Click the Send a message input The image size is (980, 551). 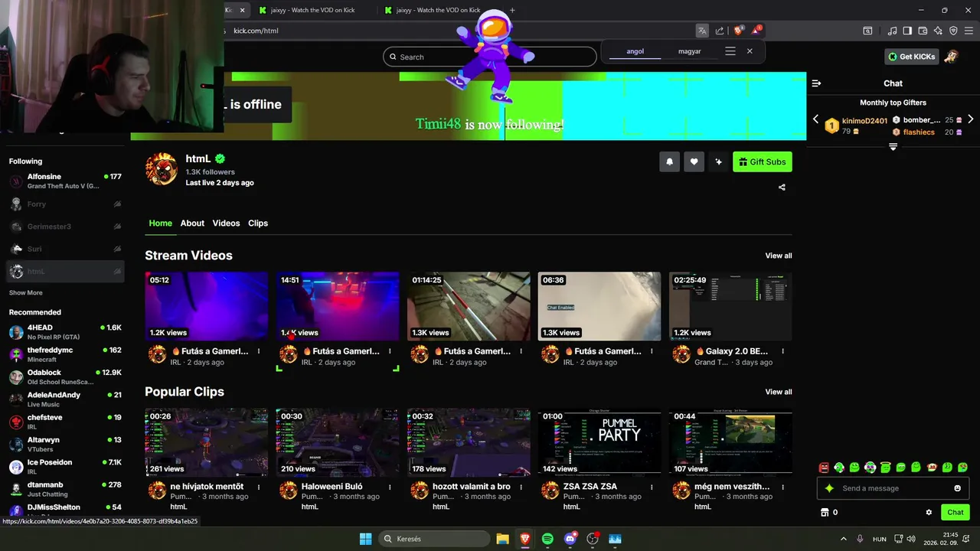[893, 488]
